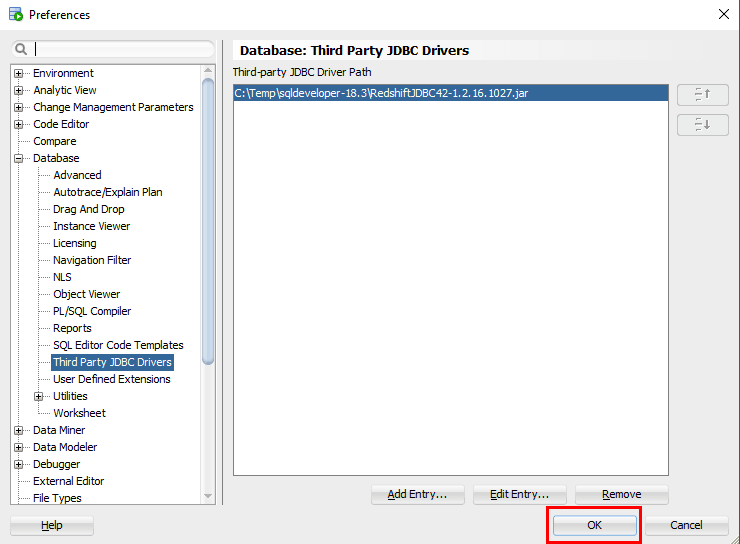Select the RedshiftJDBC42 jar driver entry
This screenshot has width=740, height=544.
coord(380,93)
